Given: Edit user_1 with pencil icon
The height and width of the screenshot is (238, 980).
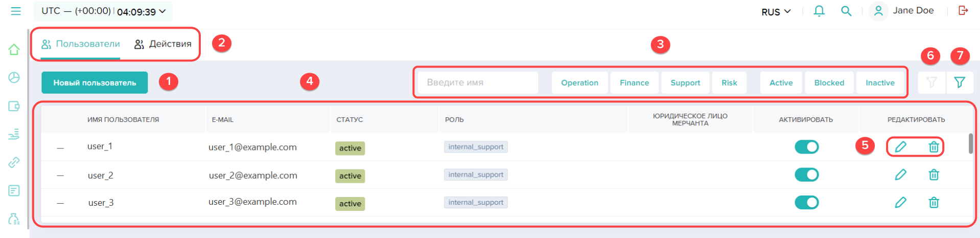Looking at the screenshot, I should tap(900, 147).
